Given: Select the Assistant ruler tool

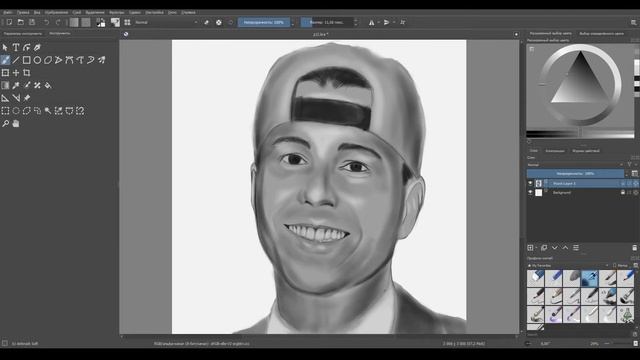Looking at the screenshot, I should [5, 98].
